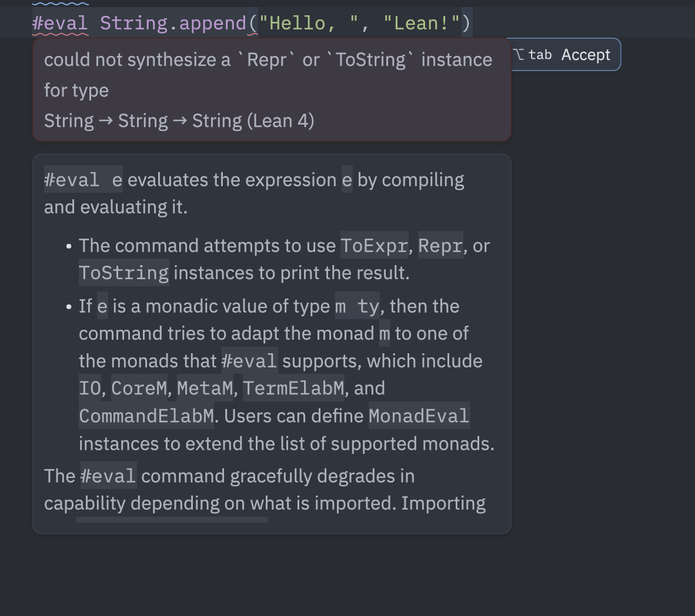Viewport: 695px width, 616px height.
Task: Click the 'm ty' inline code in second bullet
Action: [x=357, y=306]
